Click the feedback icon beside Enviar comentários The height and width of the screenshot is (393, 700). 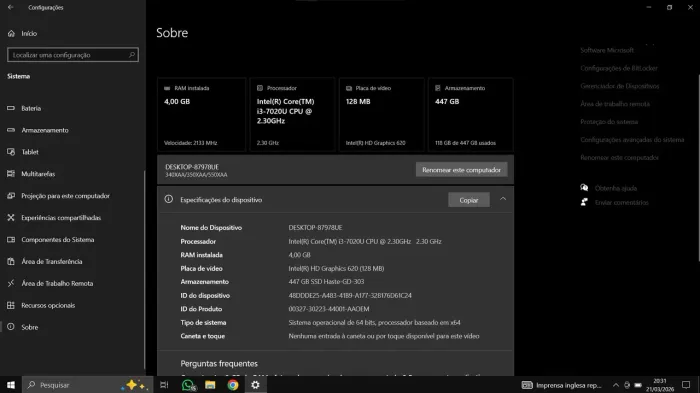[x=584, y=202]
